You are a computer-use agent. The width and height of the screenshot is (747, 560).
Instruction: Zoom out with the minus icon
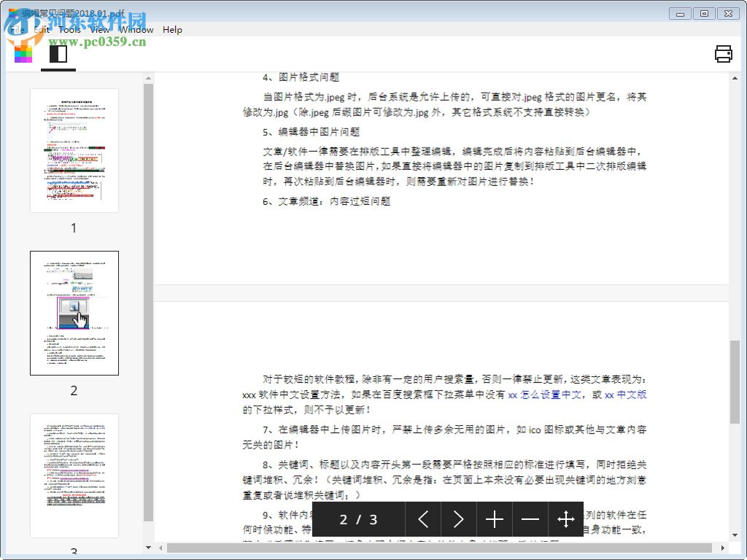point(530,519)
